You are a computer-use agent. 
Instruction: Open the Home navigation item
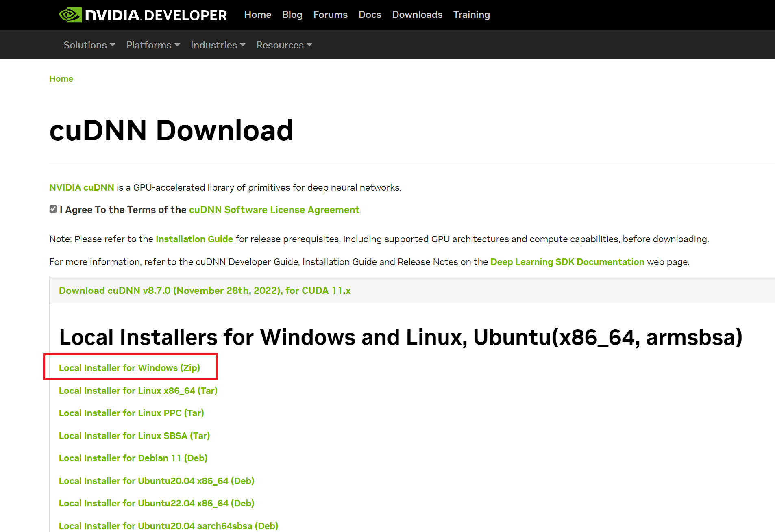[258, 15]
